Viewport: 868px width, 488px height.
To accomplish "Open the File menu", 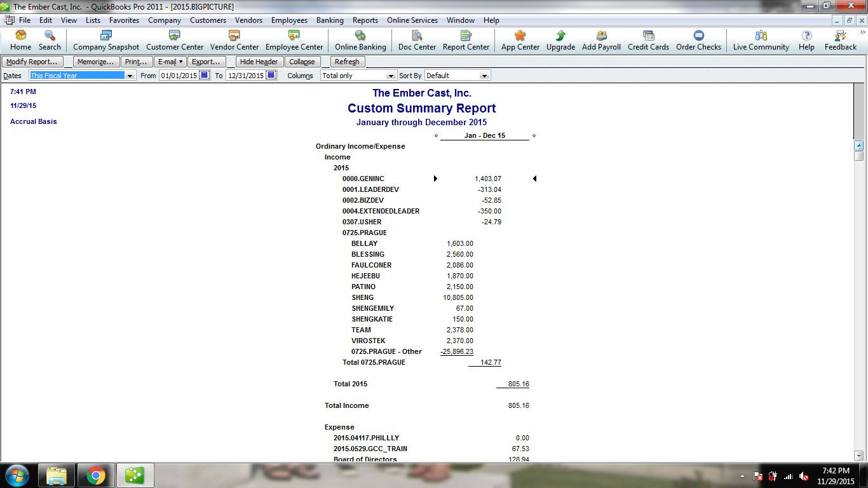I will [x=25, y=20].
